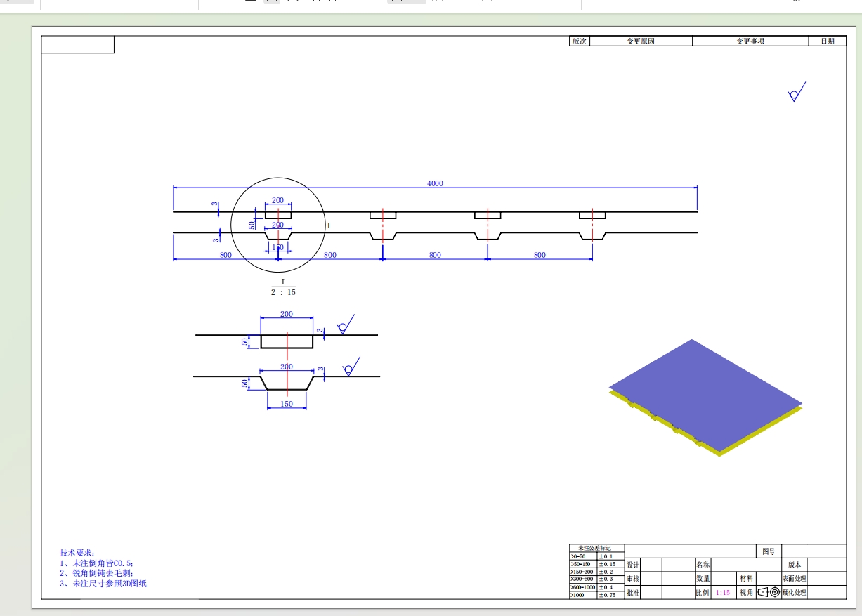
Task: Select the 3D isometric model view
Action: pyautogui.click(x=705, y=398)
